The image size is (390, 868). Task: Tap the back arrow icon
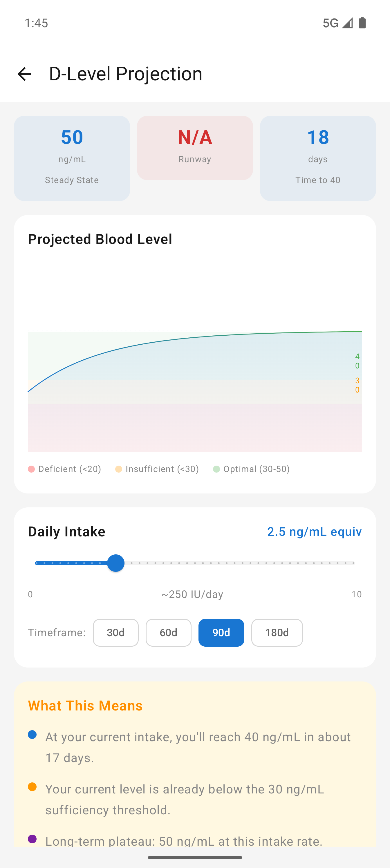(24, 74)
